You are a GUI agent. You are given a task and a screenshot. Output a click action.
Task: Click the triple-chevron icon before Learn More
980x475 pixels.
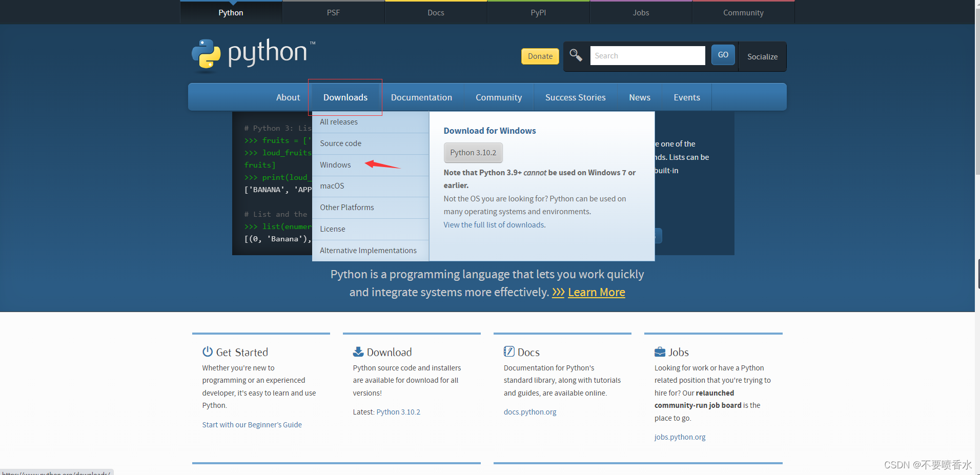click(558, 292)
